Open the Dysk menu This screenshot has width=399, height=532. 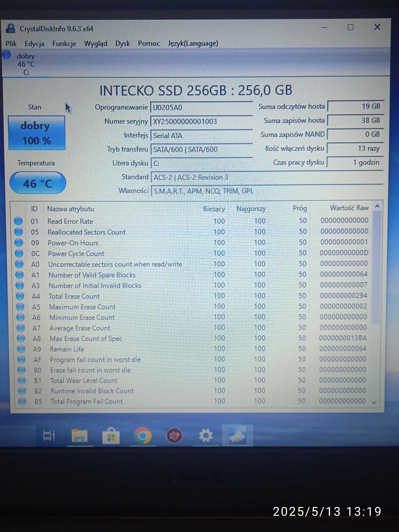pyautogui.click(x=122, y=43)
